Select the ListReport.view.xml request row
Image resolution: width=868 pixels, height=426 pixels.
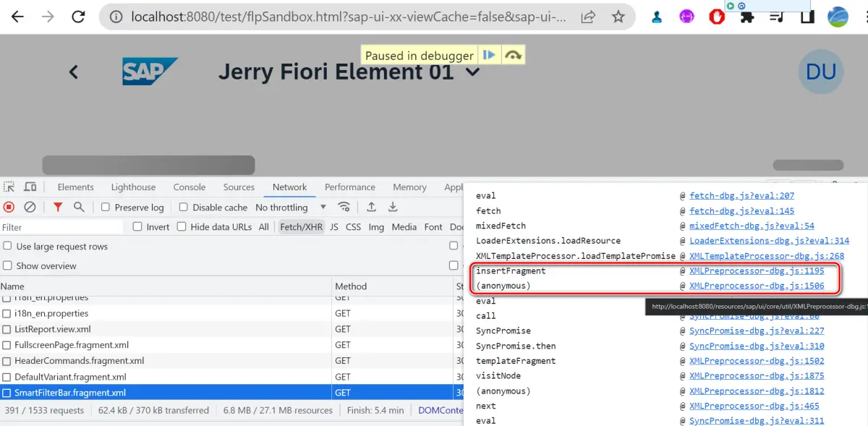pos(231,329)
